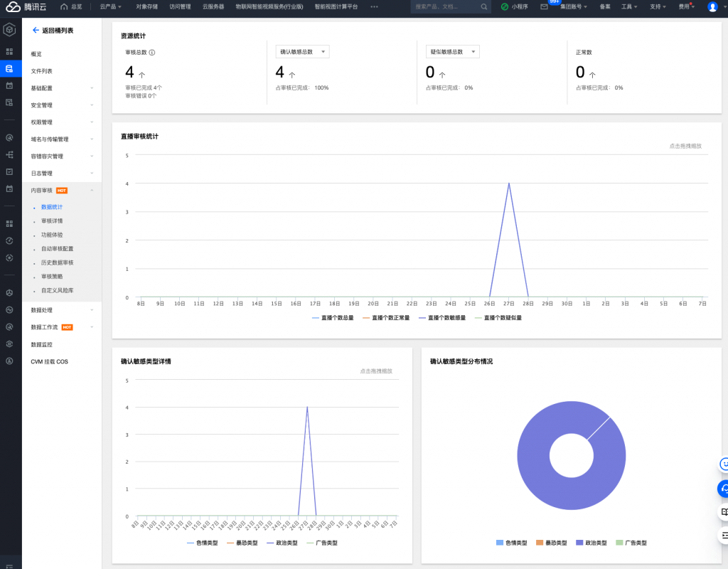Toggle 广告类型 in 确认敏感类型详情 line chart legend
The image size is (728, 569).
point(322,543)
